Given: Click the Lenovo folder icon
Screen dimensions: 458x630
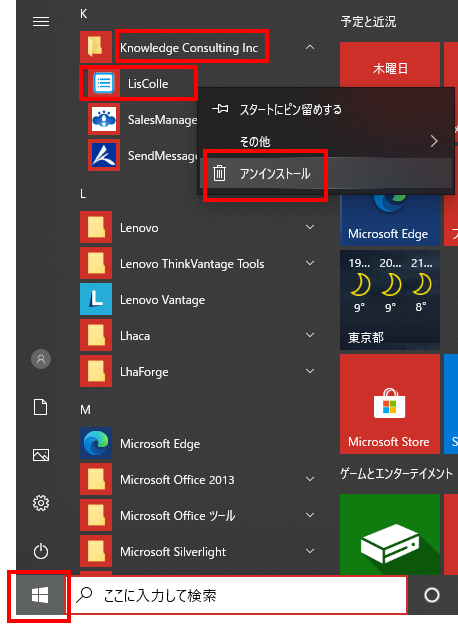Looking at the screenshot, I should click(x=96, y=227).
